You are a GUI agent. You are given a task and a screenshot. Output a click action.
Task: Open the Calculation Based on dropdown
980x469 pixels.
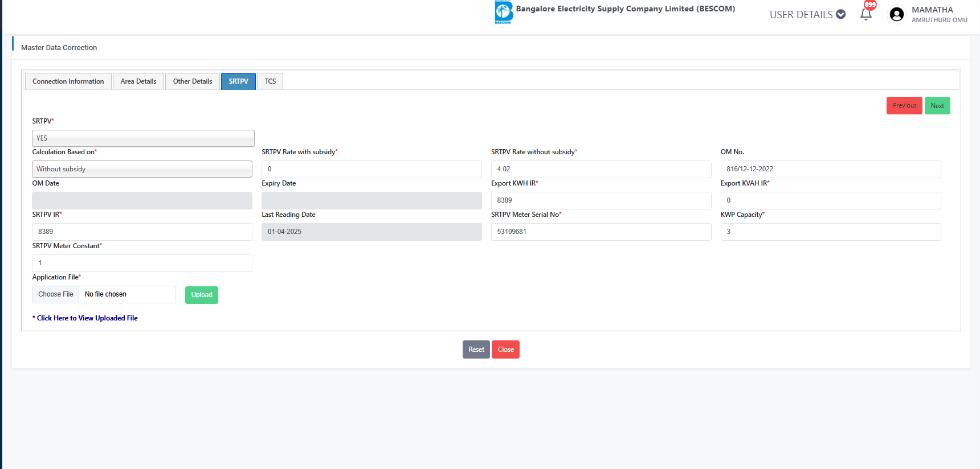[142, 169]
